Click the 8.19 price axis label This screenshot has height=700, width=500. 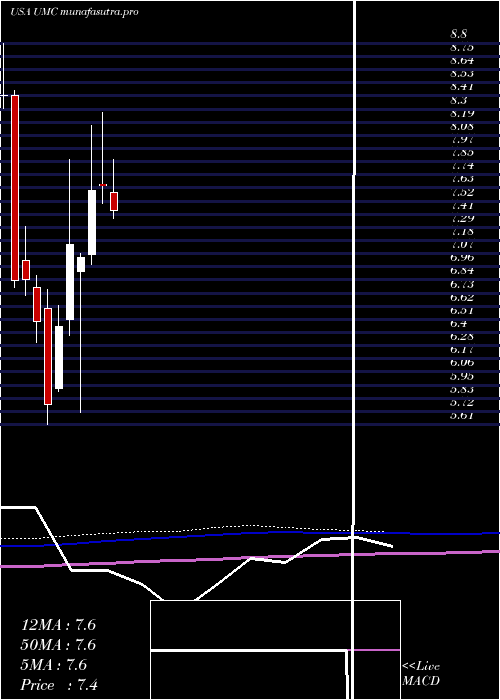click(x=462, y=113)
